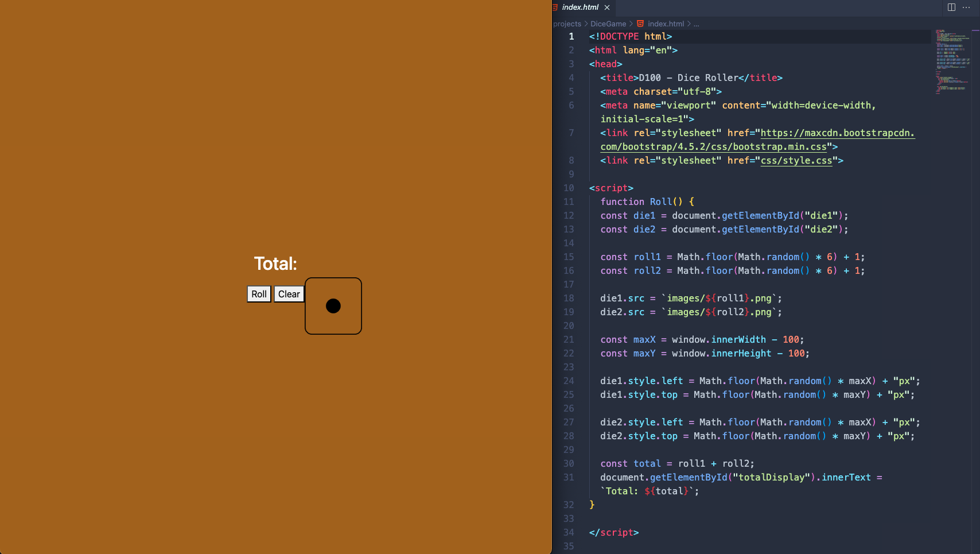Screen dimensions: 980x554
Task: Select the index.html editor tab
Action: pyautogui.click(x=580, y=7)
